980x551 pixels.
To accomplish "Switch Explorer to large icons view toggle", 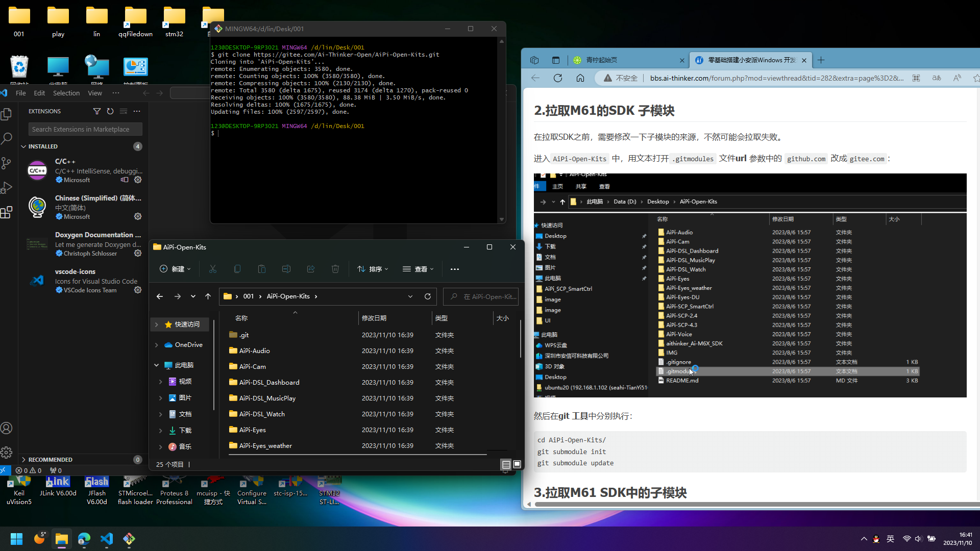I will (x=517, y=464).
